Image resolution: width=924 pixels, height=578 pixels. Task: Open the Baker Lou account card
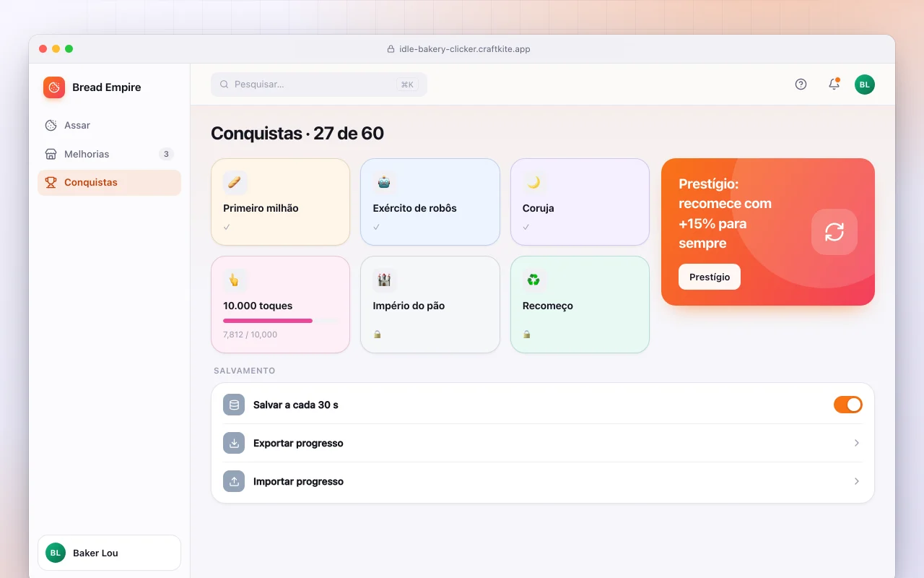109,553
